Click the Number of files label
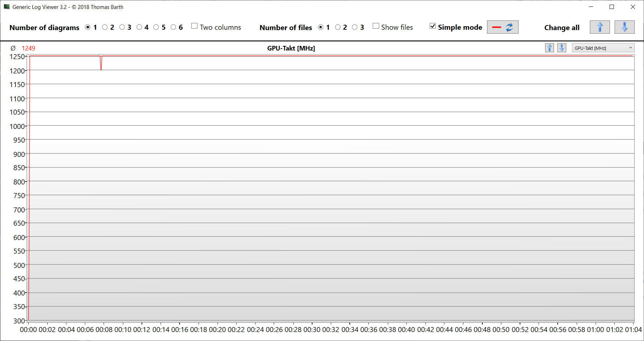Viewport: 644px width, 341px height. (x=286, y=28)
